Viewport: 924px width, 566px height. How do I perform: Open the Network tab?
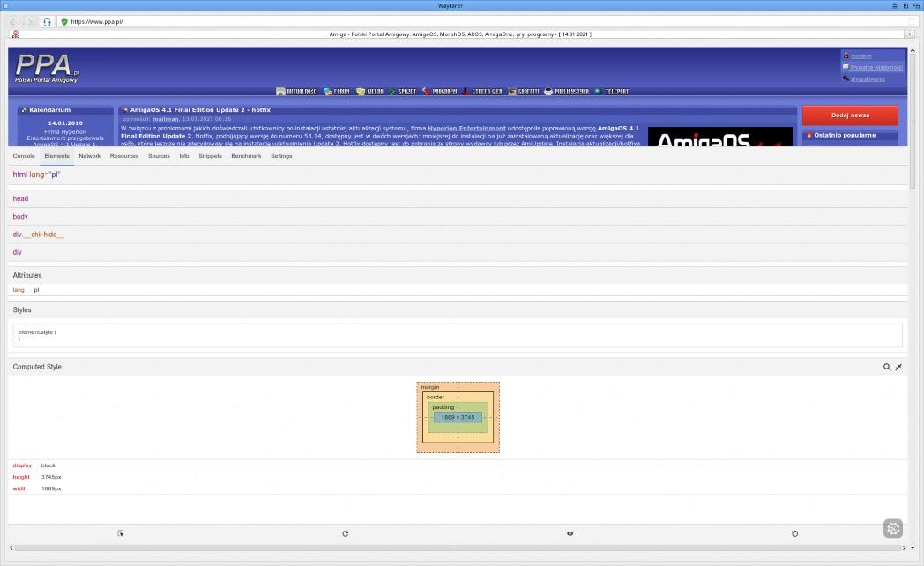(90, 156)
